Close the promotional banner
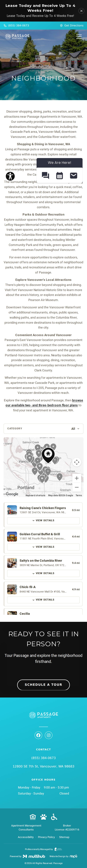Viewport: 87px width, 868px height. coord(81,11)
